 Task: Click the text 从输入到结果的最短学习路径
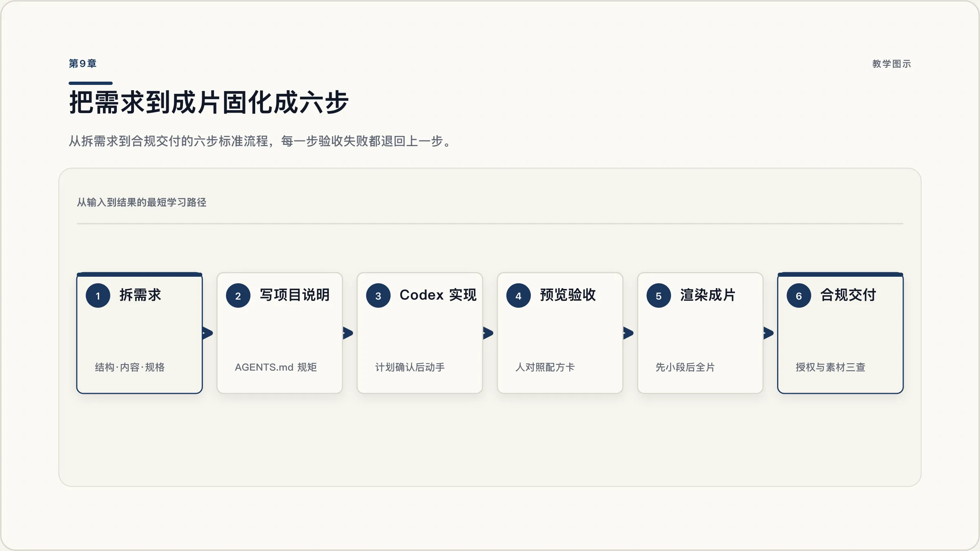142,202
